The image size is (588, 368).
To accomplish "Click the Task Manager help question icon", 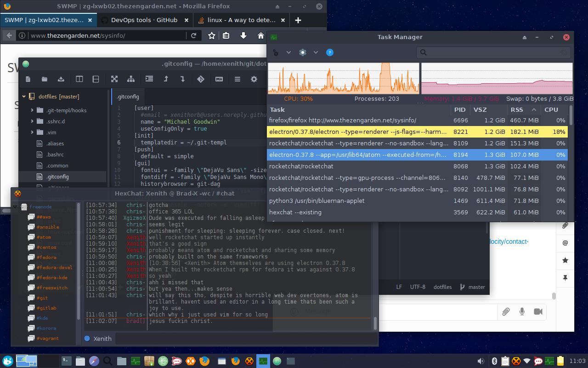I will pyautogui.click(x=329, y=52).
